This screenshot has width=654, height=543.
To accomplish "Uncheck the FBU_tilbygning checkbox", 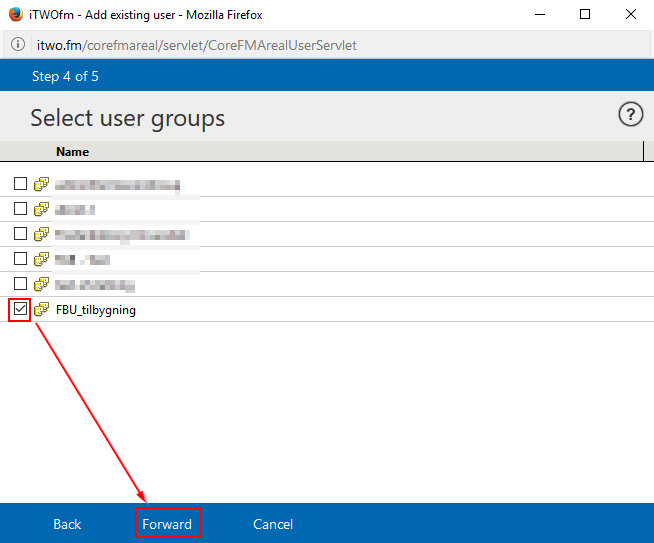I will 20,310.
